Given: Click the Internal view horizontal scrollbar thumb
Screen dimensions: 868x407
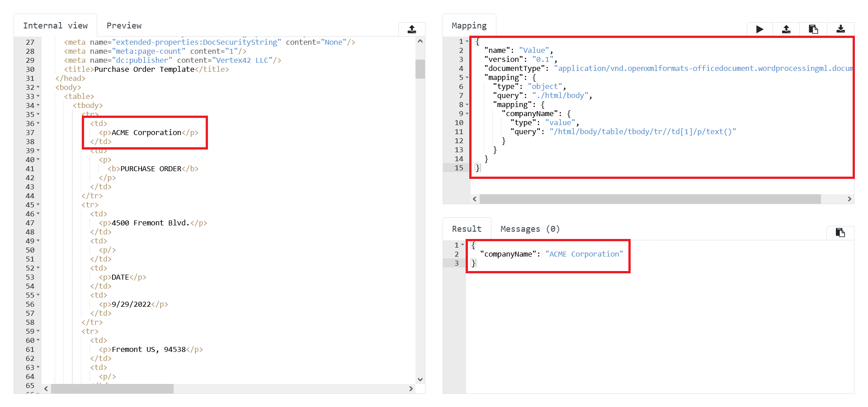Looking at the screenshot, I should [x=112, y=388].
